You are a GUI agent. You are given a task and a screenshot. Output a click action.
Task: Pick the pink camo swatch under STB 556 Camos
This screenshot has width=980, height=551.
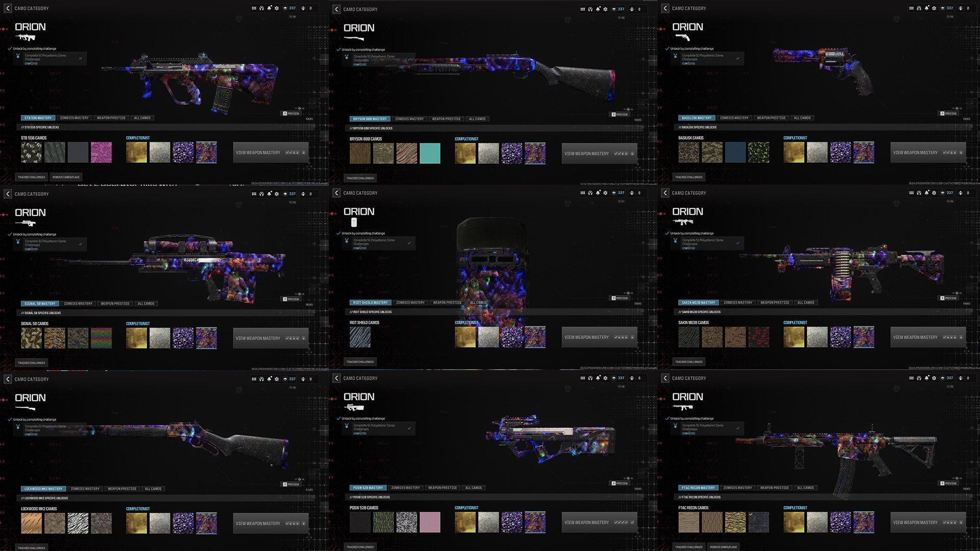101,153
